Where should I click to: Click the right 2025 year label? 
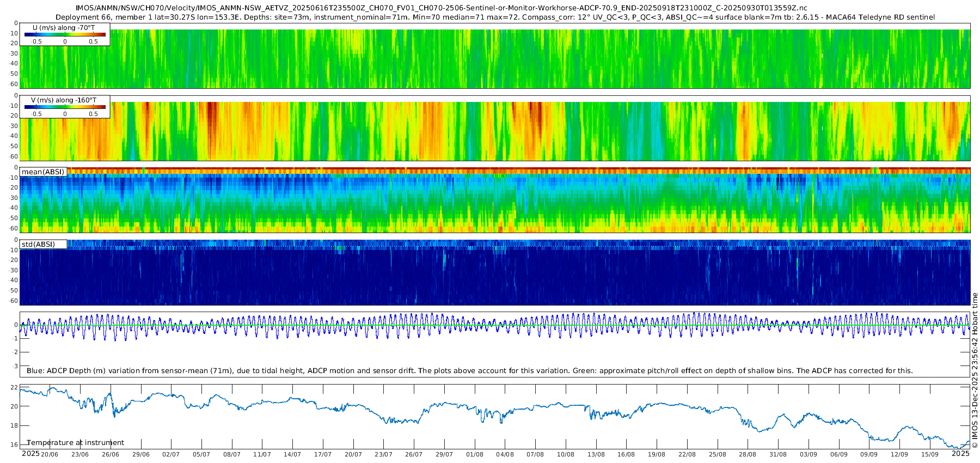pos(960,454)
